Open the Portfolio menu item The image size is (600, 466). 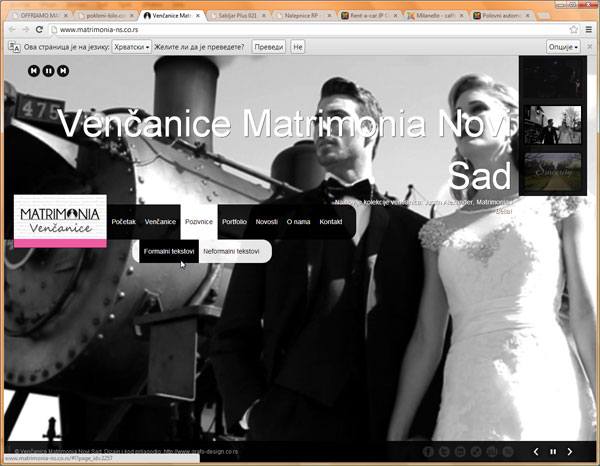(234, 222)
